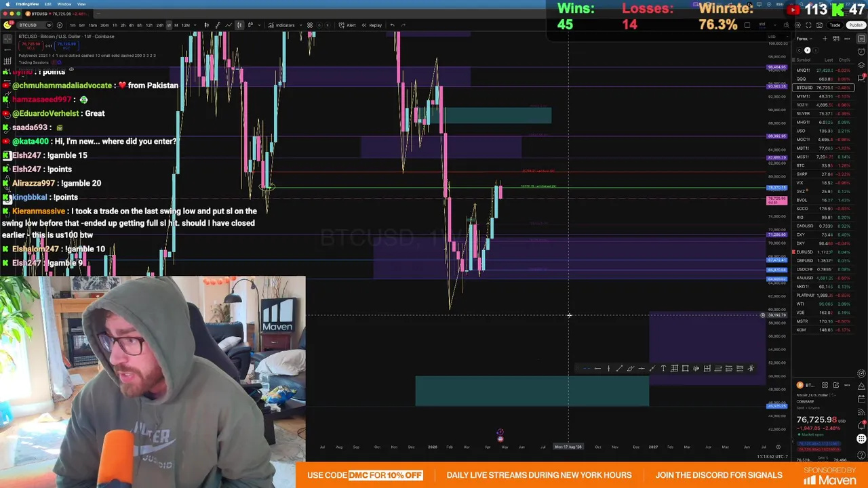Switch to the 1h timeframe
Viewport: 868px width, 488px height.
click(x=115, y=25)
